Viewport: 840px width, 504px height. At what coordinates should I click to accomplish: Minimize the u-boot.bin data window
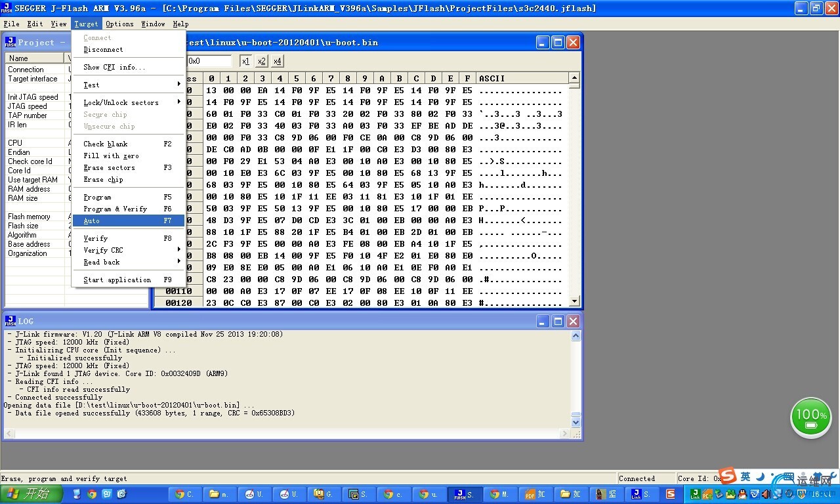click(543, 42)
